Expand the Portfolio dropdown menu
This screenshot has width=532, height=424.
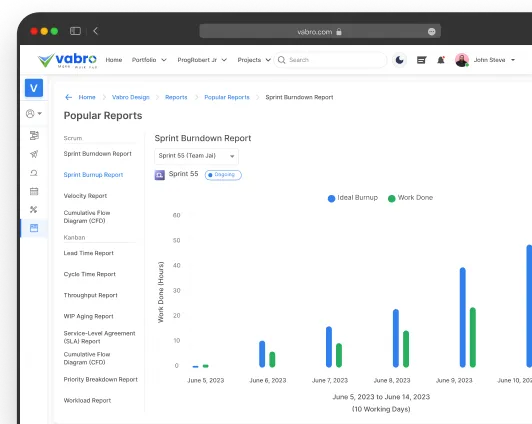tap(149, 60)
